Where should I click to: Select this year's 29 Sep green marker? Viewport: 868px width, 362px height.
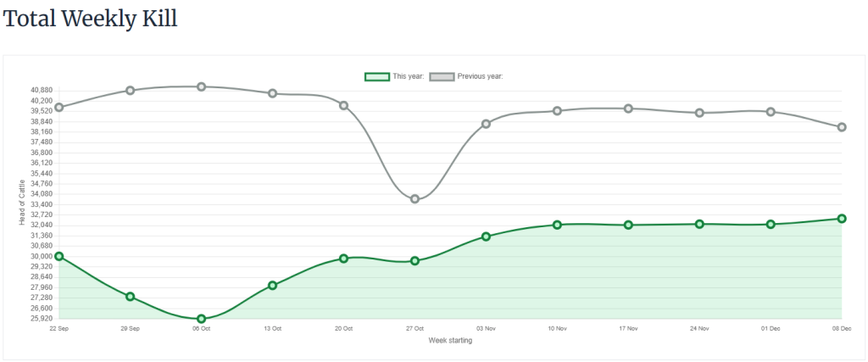pos(130,297)
